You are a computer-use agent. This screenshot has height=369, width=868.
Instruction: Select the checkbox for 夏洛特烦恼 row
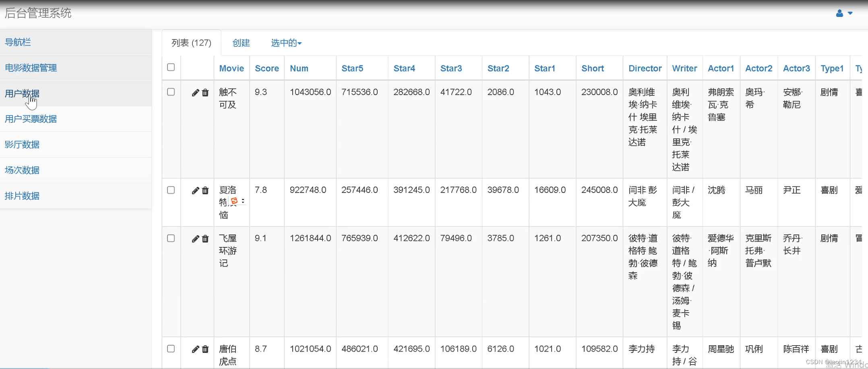[171, 190]
